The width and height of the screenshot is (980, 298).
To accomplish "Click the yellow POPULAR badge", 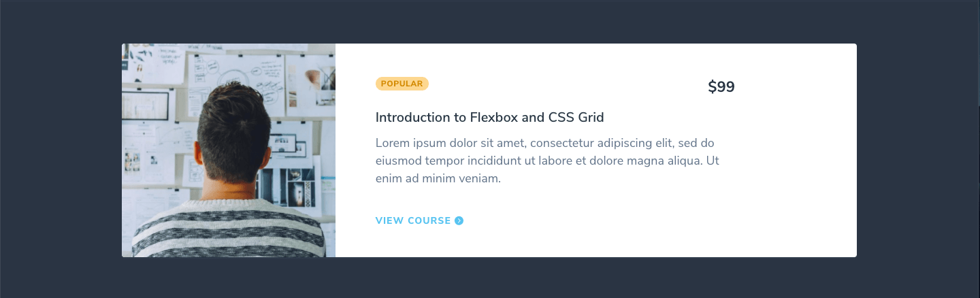I will point(402,84).
